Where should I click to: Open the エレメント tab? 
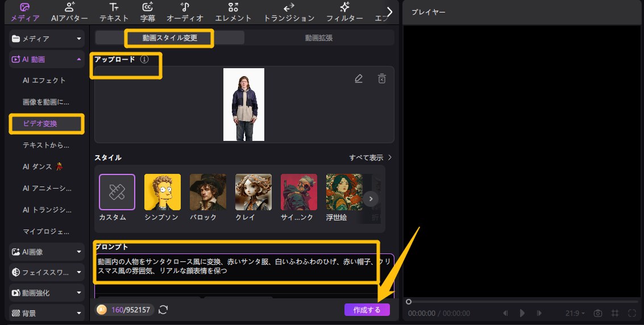233,13
